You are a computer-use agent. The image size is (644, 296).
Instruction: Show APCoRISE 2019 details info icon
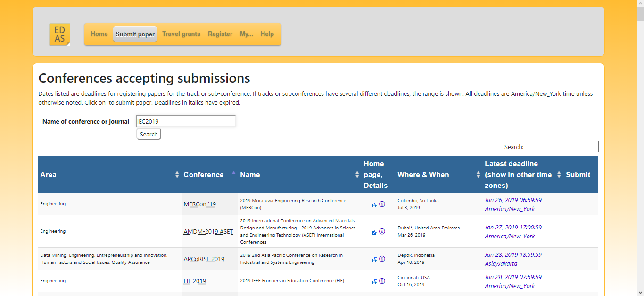pyautogui.click(x=382, y=259)
